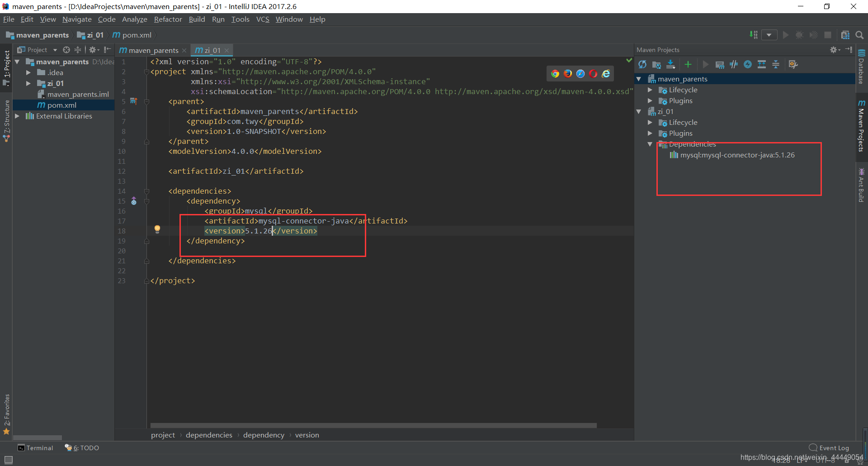Image resolution: width=868 pixels, height=466 pixels.
Task: Click maven_parents breadcrumb in navigation bar
Action: (37, 35)
